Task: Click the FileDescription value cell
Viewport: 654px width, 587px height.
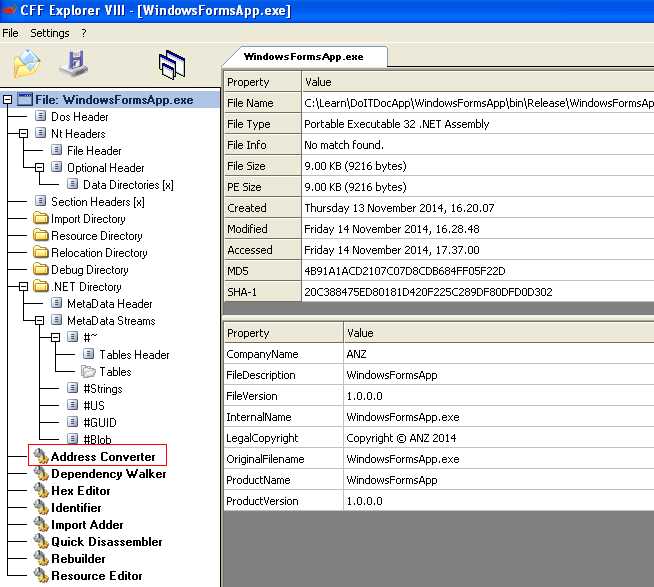Action: pyautogui.click(x=499, y=375)
